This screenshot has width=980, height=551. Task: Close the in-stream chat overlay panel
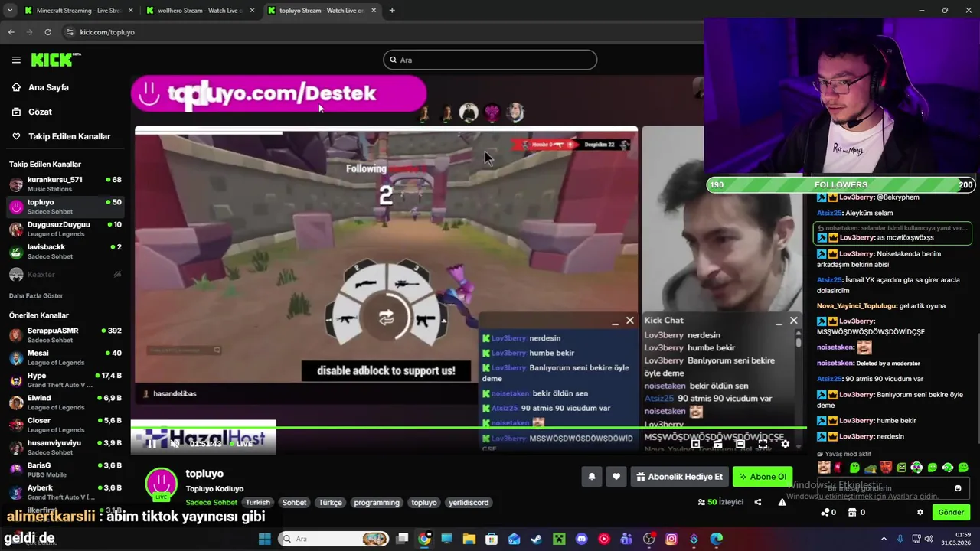click(630, 321)
